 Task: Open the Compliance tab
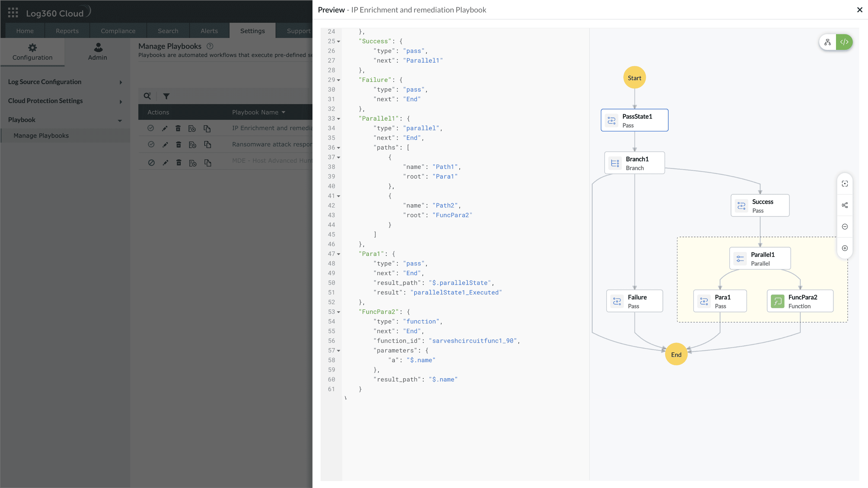(x=118, y=31)
